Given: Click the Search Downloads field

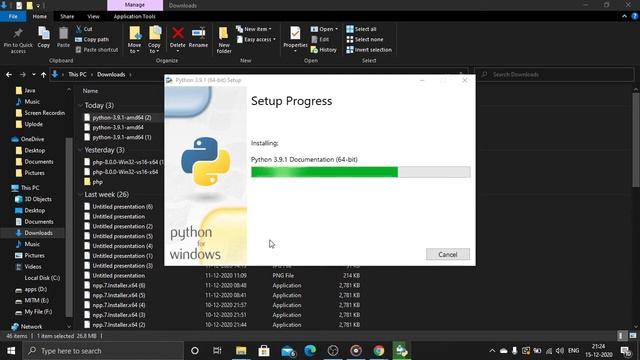Looking at the screenshot, I should (x=554, y=75).
